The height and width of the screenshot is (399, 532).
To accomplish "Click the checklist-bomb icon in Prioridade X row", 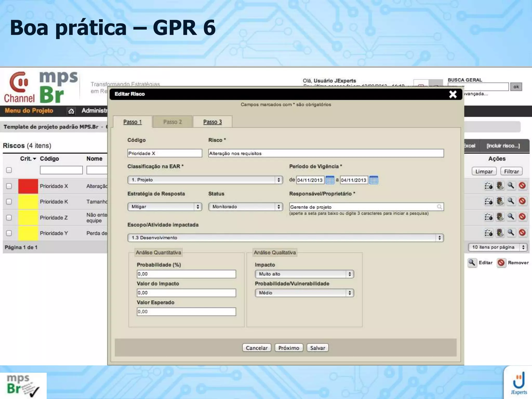I will pos(489,186).
